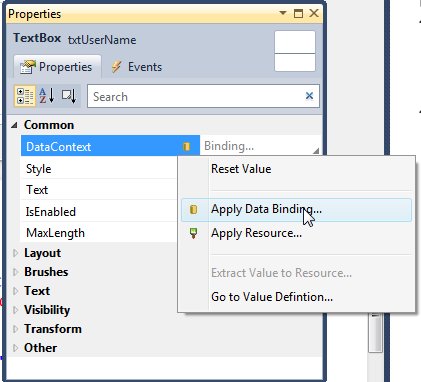The width and height of the screenshot is (421, 382).
Task: Click the lightning bolt Events icon
Action: [x=116, y=67]
